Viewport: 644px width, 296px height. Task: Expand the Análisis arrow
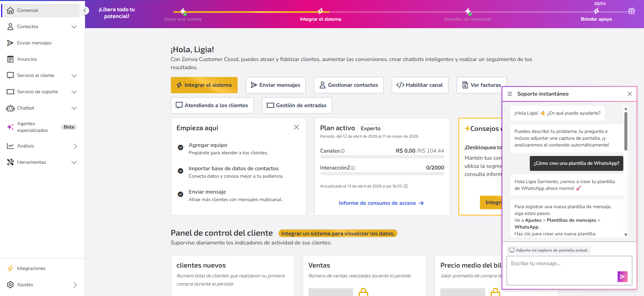75,146
